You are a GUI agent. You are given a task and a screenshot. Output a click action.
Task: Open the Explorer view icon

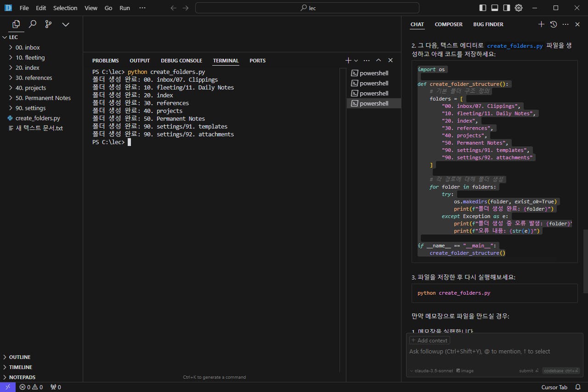[17, 24]
